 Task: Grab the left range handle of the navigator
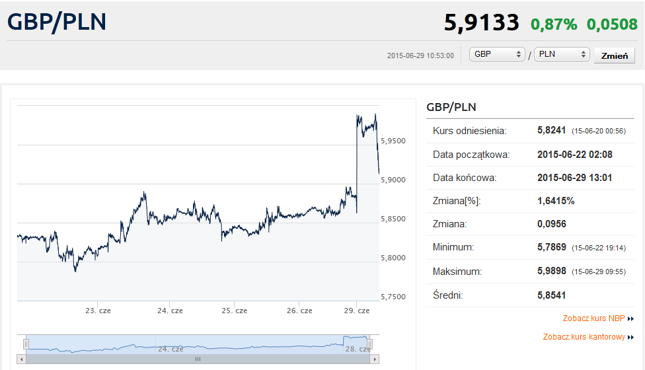tap(26, 344)
